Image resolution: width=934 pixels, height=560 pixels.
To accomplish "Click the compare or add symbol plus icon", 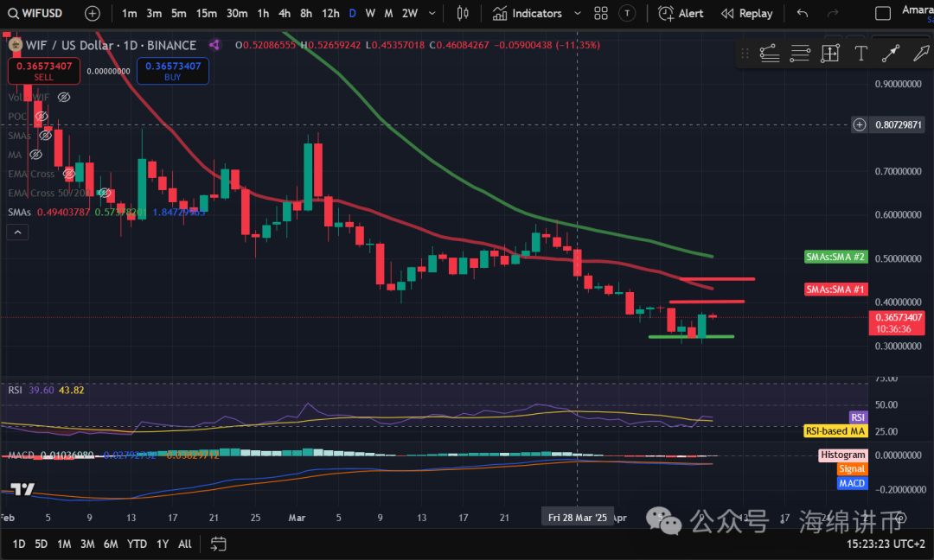I will (93, 13).
